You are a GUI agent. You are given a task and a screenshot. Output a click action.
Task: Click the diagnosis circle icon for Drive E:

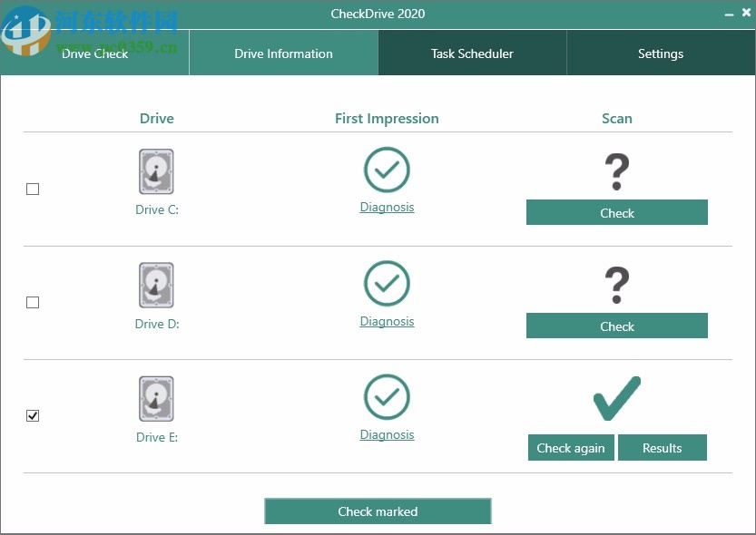pos(387,398)
